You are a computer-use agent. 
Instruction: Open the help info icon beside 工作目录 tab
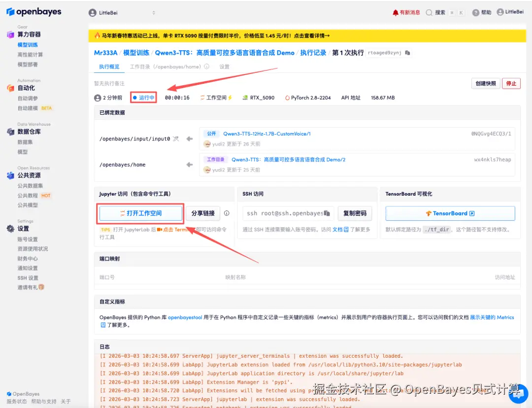206,67
